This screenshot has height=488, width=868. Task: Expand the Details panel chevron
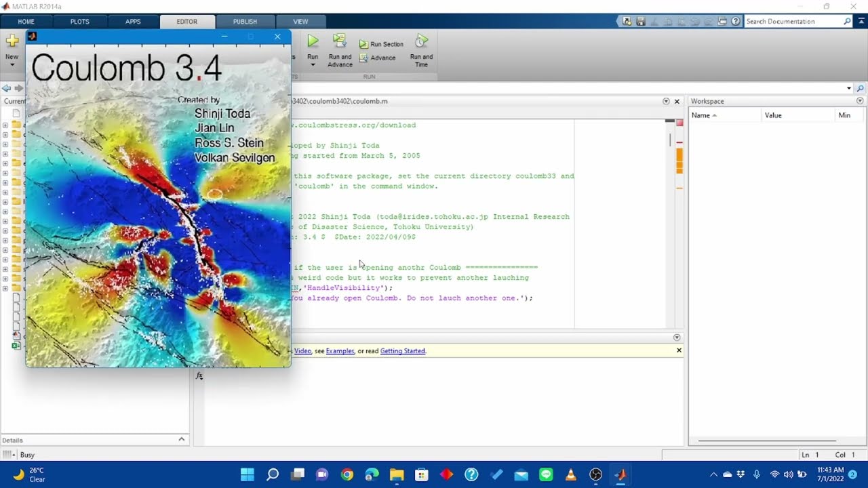181,439
